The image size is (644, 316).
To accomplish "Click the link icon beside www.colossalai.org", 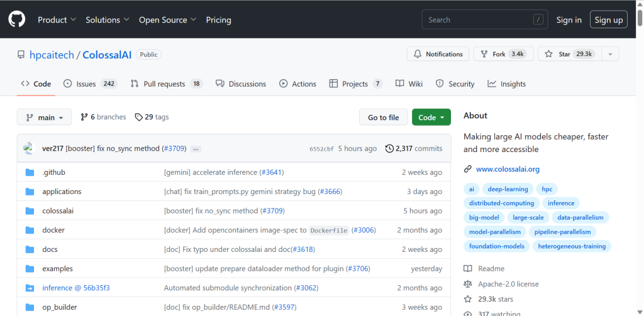I will [x=467, y=169].
